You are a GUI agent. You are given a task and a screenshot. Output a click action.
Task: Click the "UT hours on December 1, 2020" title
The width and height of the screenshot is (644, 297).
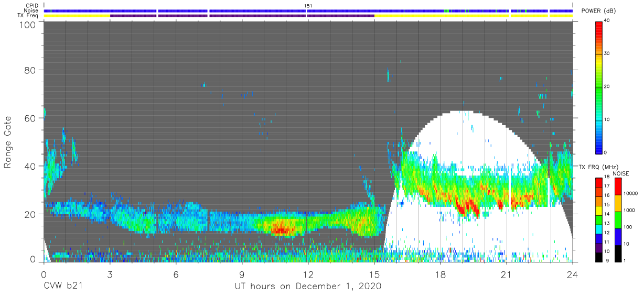(307, 287)
